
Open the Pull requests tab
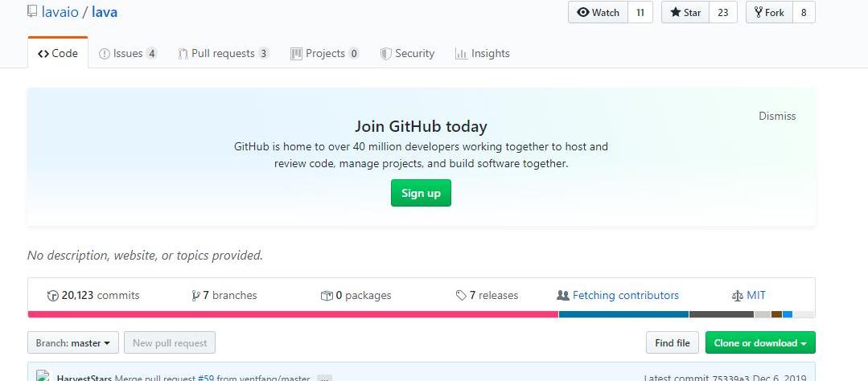(223, 54)
